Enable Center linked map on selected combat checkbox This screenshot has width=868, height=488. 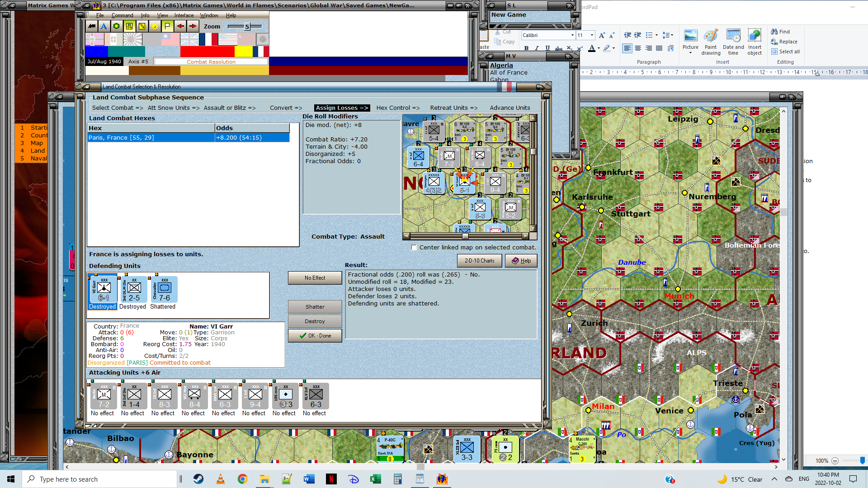coord(414,248)
